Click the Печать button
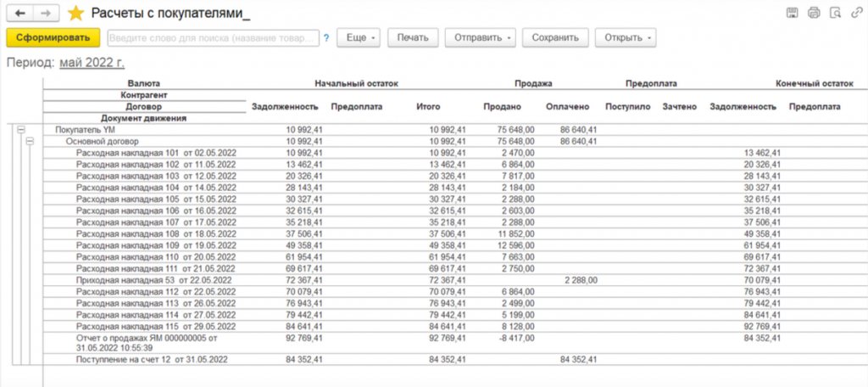Viewport: 868px width, 387px height. [x=413, y=38]
